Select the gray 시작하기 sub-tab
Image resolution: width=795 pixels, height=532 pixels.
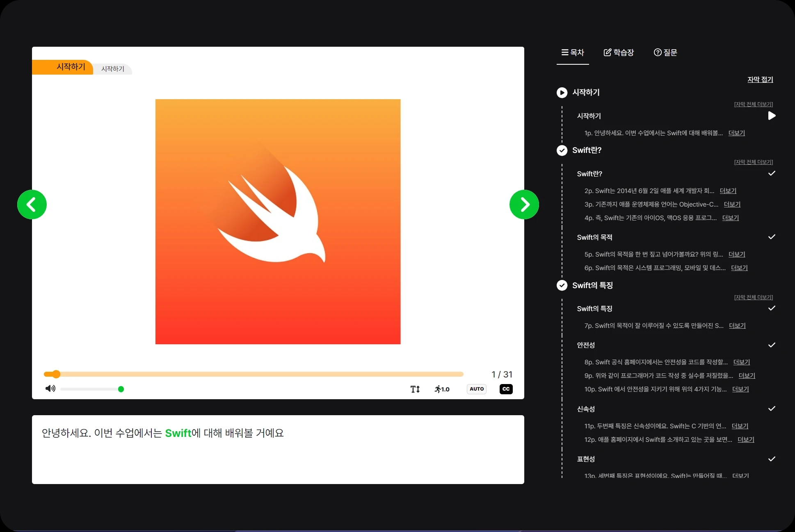(113, 69)
